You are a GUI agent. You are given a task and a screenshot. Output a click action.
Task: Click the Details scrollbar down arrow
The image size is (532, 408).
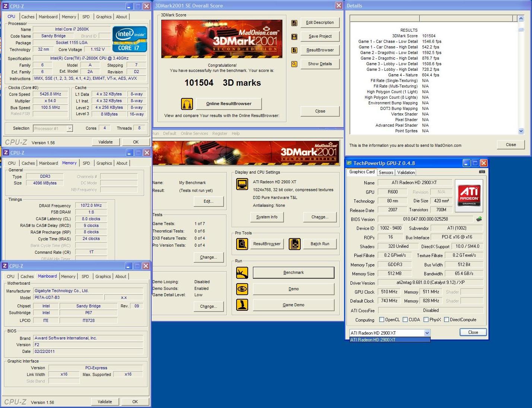(x=521, y=131)
